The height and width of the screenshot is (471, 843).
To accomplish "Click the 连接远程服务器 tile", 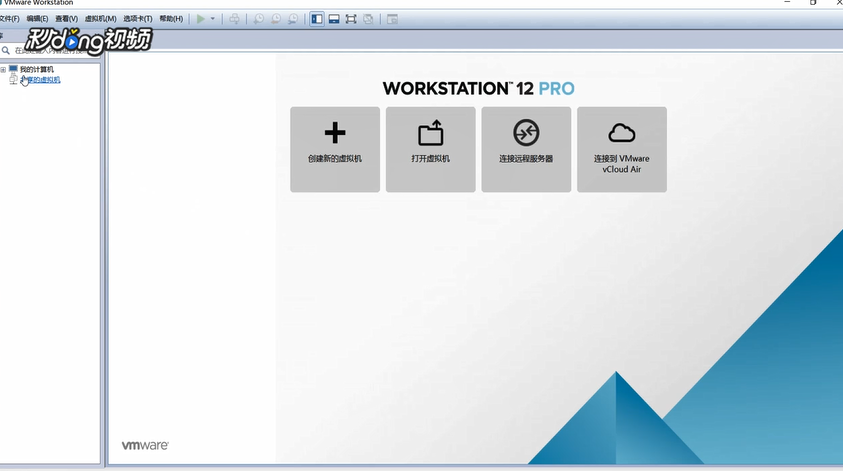I will click(526, 149).
